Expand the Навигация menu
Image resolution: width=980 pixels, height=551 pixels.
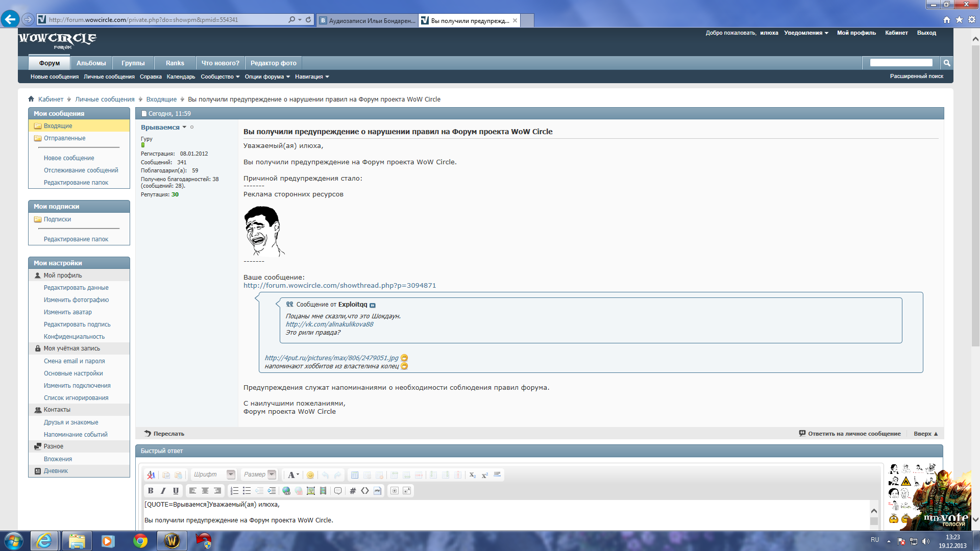tap(312, 77)
